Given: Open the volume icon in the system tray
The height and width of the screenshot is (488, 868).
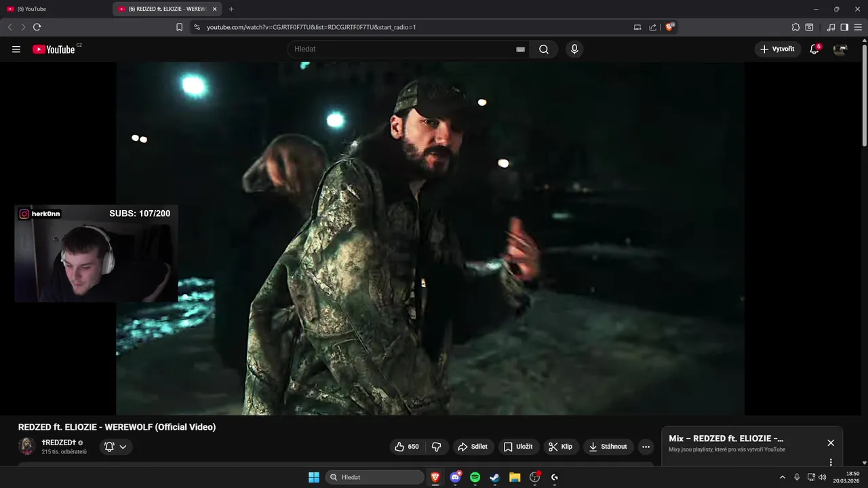Looking at the screenshot, I should click(822, 477).
